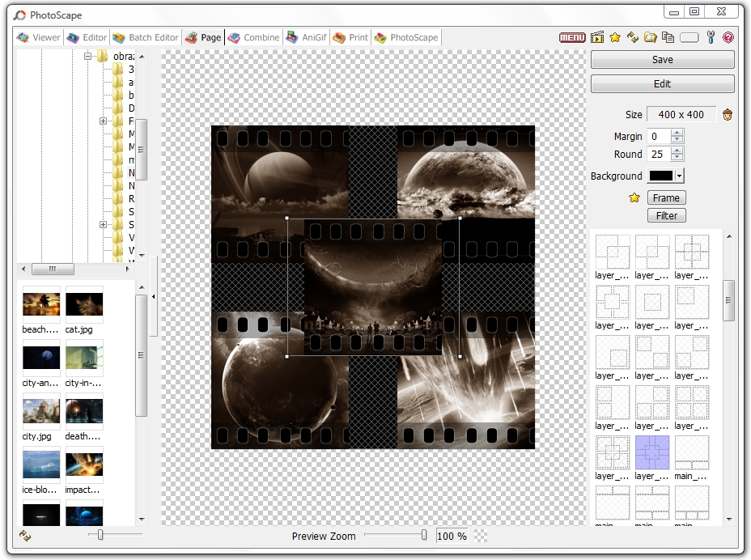Select the city-an... thumbnail
Viewport: 751px width, 560px height.
[x=41, y=358]
